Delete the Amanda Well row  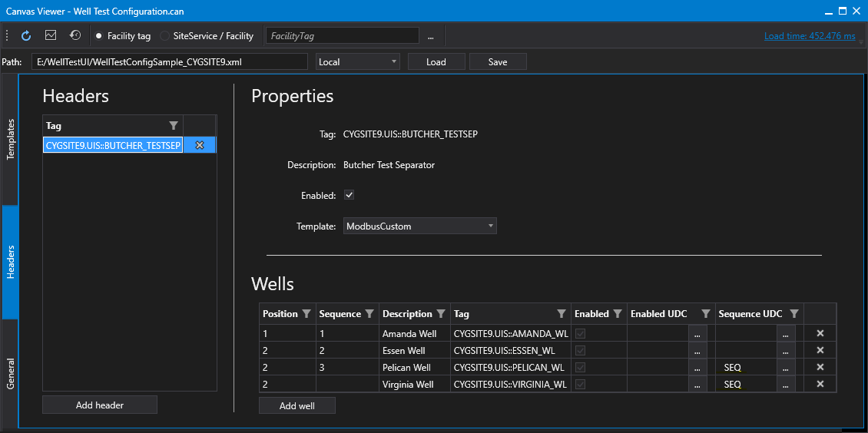[820, 333]
